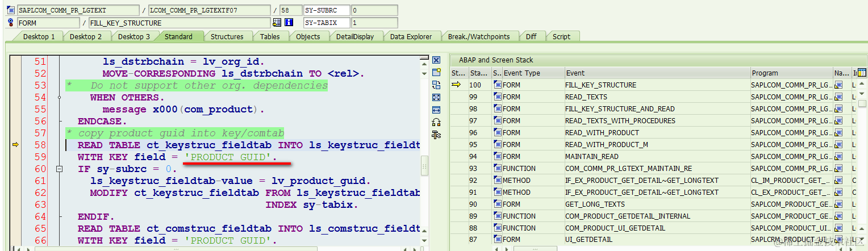Click the blue information icon next to FILL_KEY_STRUCTURE
This screenshot has width=868, height=251.
pyautogui.click(x=289, y=23)
